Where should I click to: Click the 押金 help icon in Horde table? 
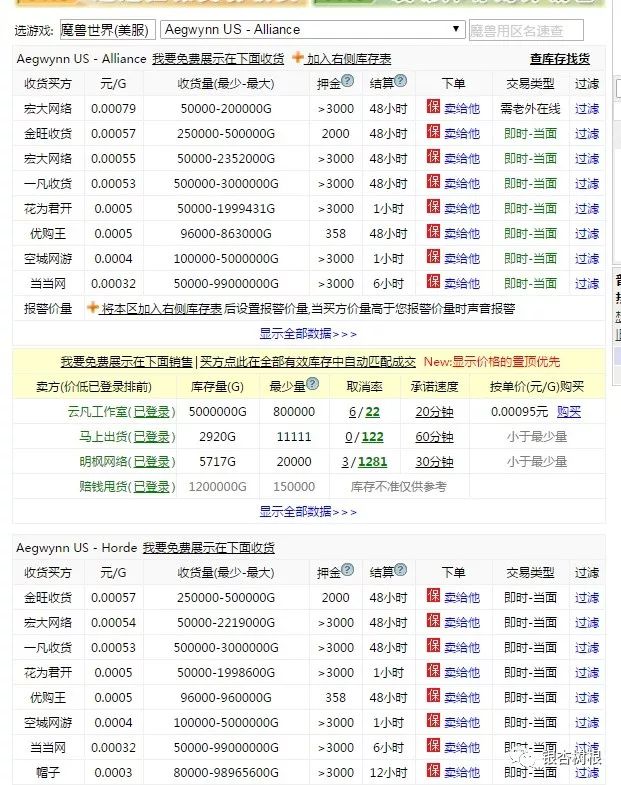coord(348,570)
